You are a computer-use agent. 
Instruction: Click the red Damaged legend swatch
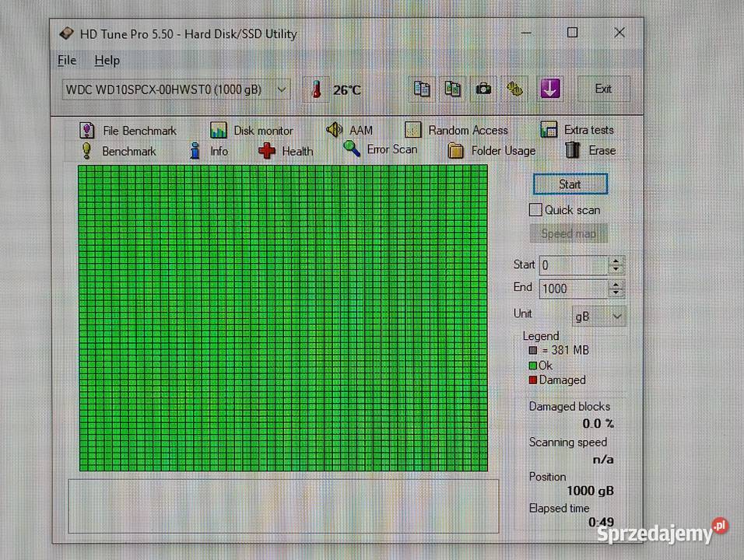(x=533, y=380)
